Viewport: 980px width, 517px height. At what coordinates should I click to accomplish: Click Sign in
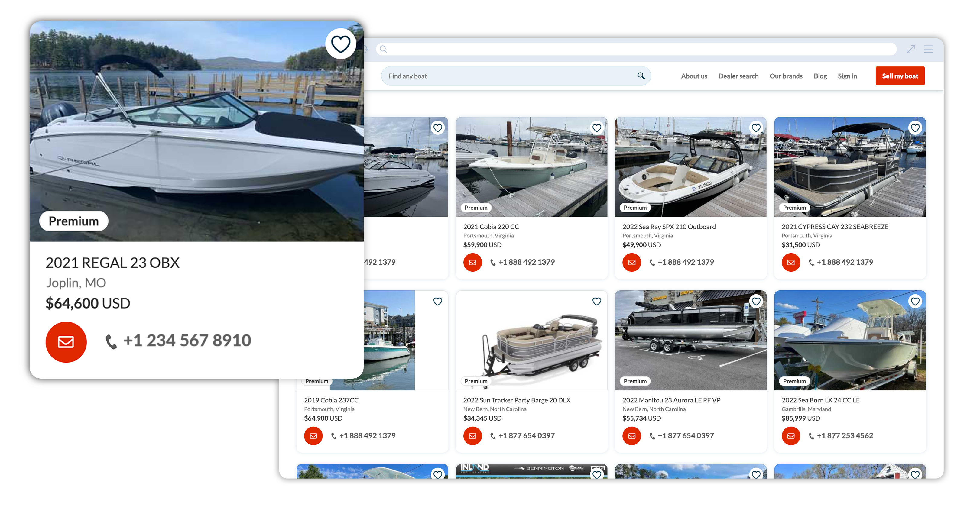(847, 76)
